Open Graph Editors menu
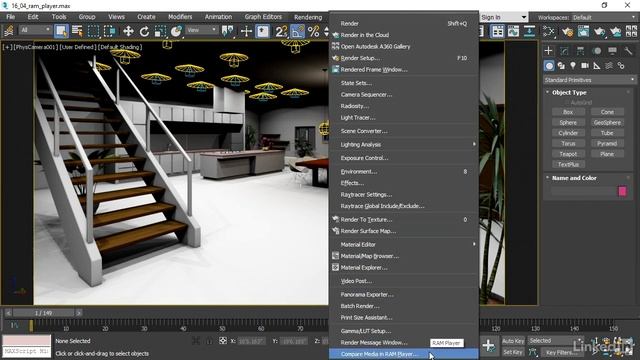Viewport: 640px width, 360px height. [263, 17]
